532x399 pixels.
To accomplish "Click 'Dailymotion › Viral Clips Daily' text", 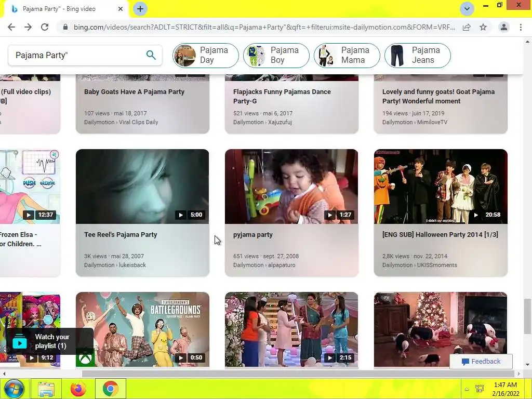I will click(121, 122).
